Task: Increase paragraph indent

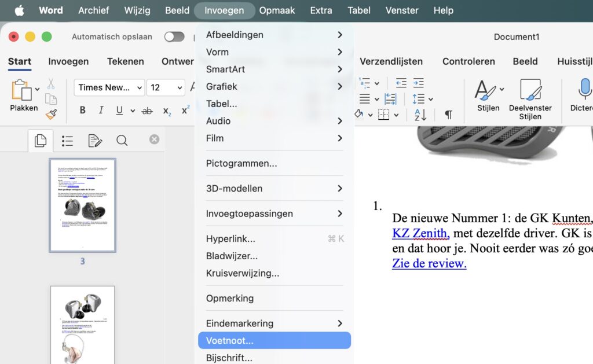Action: [x=418, y=83]
